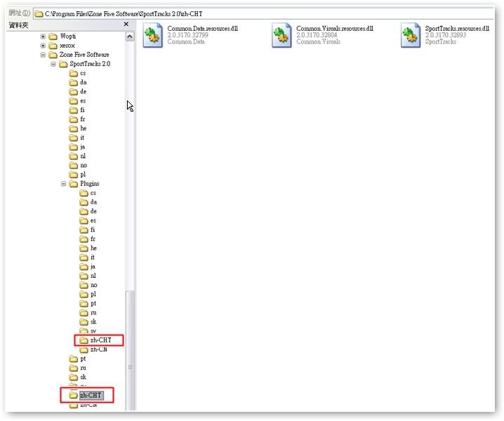This screenshot has width=504, height=421.
Task: Click the folder tree scrollbar thumb
Action: coord(130,351)
